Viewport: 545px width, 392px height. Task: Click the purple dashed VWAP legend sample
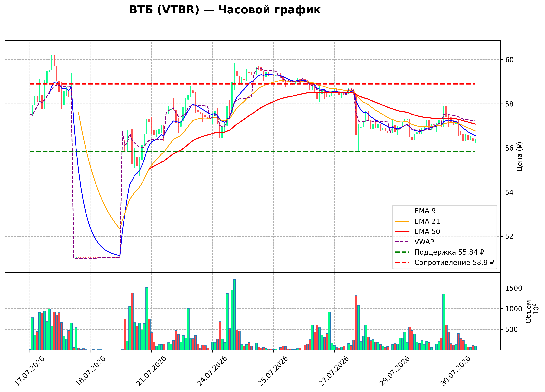[x=402, y=242]
